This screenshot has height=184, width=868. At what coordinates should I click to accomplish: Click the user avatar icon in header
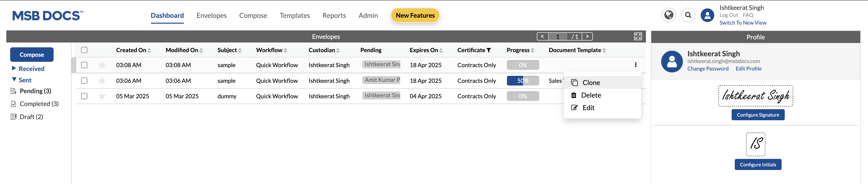pos(707,15)
